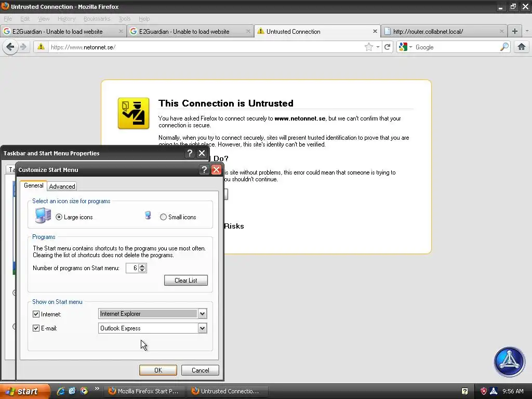This screenshot has width=532, height=399.
Task: Click the taskbar clock showing 9:56 AM
Action: (513, 391)
